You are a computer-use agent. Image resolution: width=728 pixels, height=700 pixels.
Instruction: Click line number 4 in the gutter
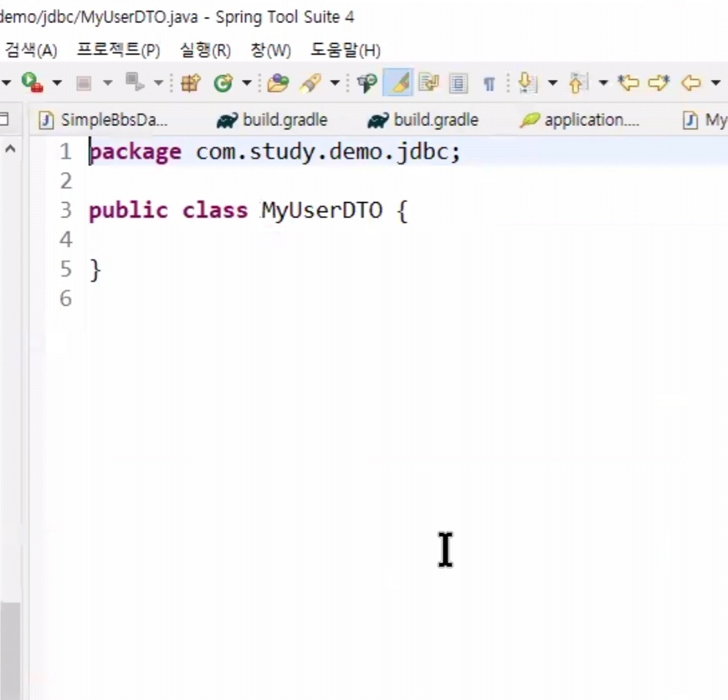pyautogui.click(x=66, y=240)
